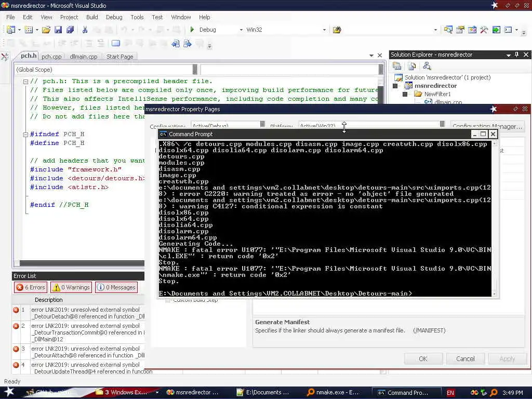Click the Open File folder icon
Screen dimensions: 532x399
[46, 30]
